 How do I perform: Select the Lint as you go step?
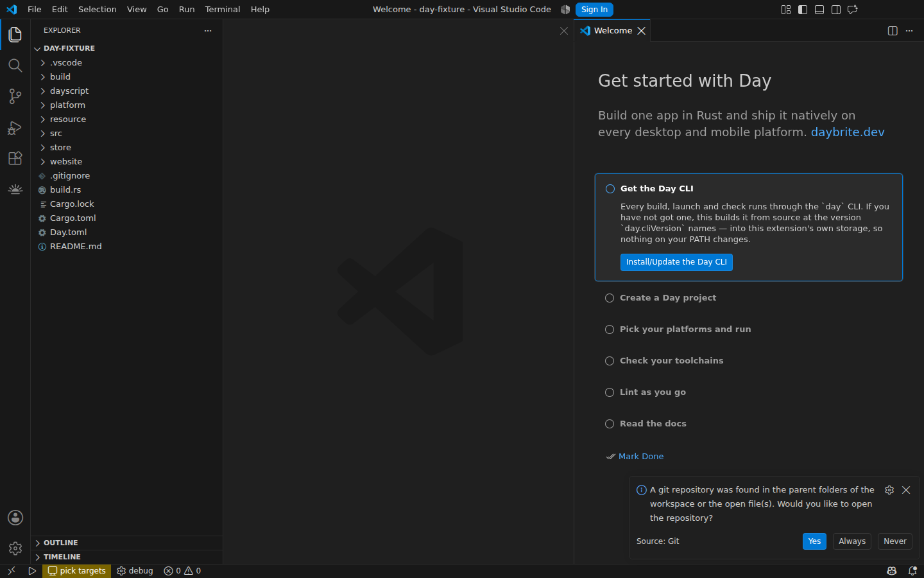749,392
